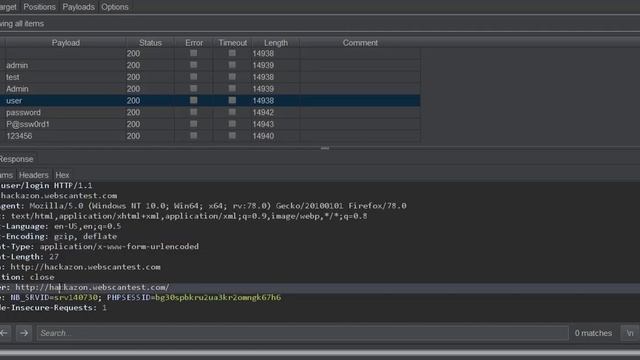Click length value 14943
Image resolution: width=640 pixels, height=360 pixels.
[x=263, y=124]
